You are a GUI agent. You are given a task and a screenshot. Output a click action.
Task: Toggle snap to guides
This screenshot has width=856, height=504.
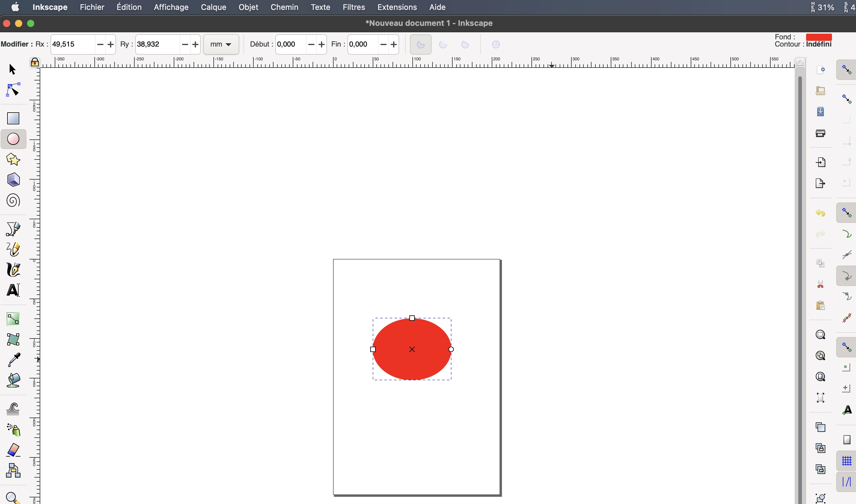click(846, 481)
